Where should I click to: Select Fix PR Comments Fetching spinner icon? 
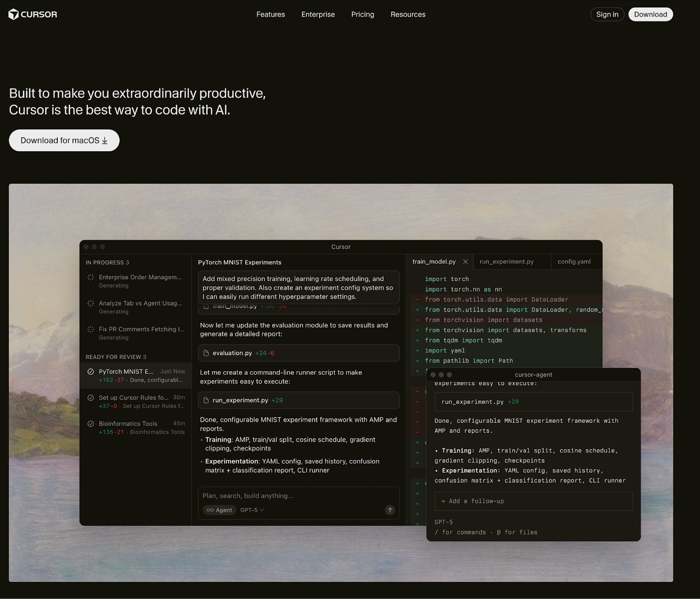[x=91, y=329]
